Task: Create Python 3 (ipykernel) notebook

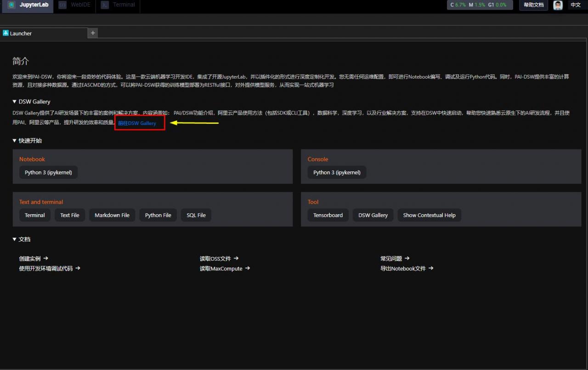Action: click(48, 172)
